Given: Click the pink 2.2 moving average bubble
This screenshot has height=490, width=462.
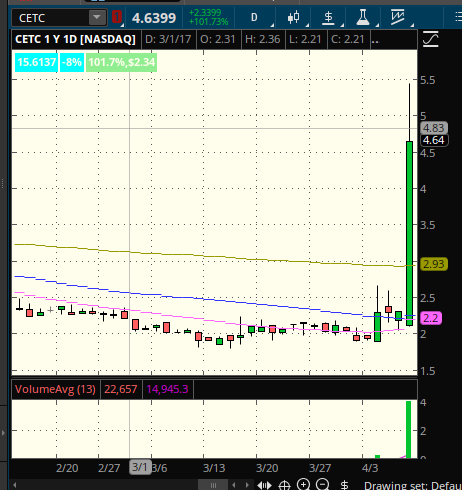Looking at the screenshot, I should point(431,318).
